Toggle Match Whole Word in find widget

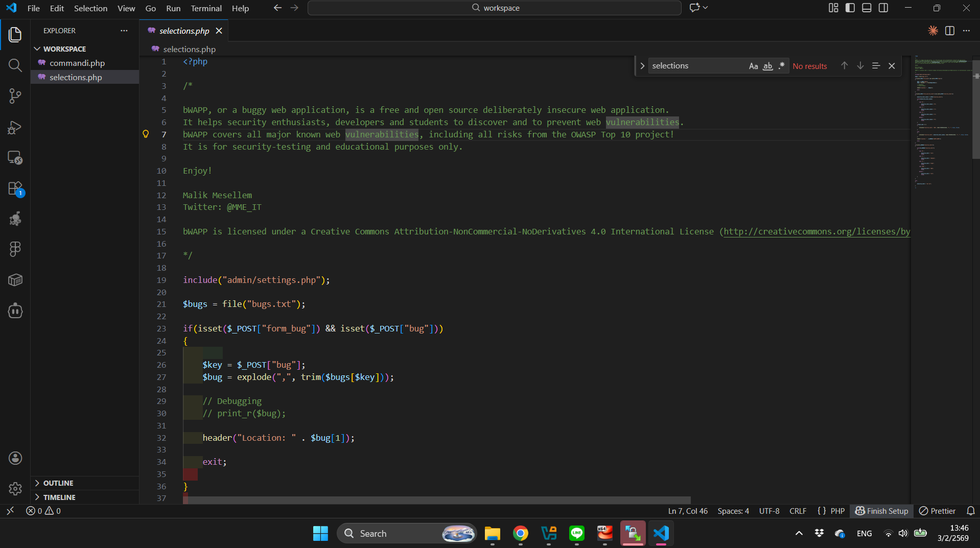(x=767, y=66)
